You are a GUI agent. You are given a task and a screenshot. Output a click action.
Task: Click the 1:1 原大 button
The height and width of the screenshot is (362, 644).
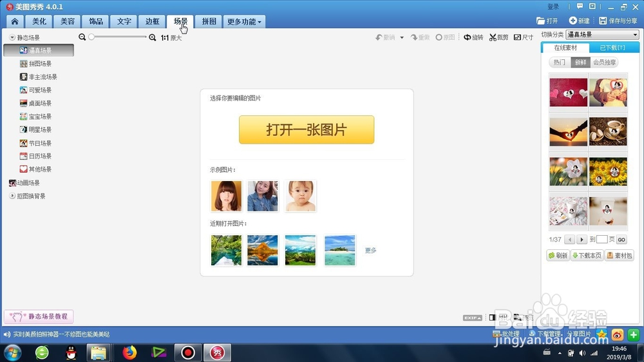(x=171, y=38)
